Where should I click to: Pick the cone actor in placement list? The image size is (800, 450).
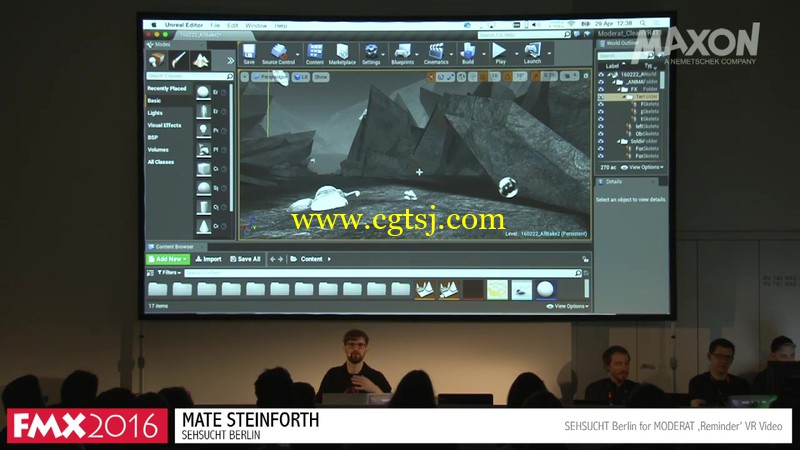pyautogui.click(x=203, y=226)
